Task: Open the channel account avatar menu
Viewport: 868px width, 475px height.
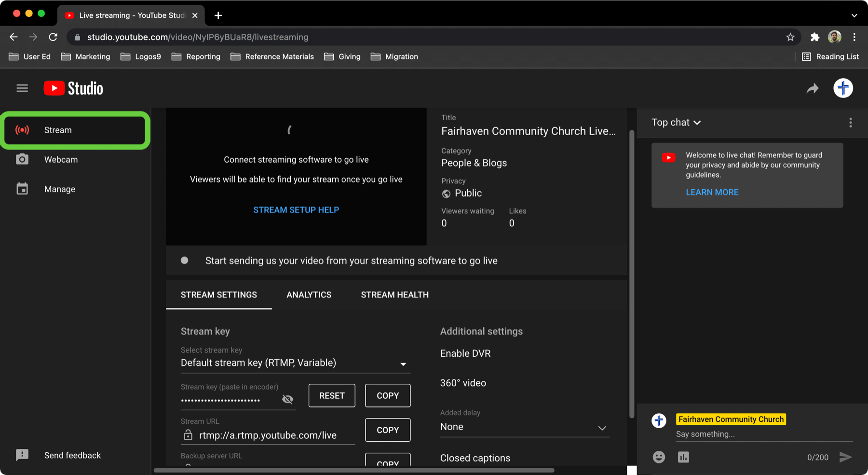Action: click(843, 88)
